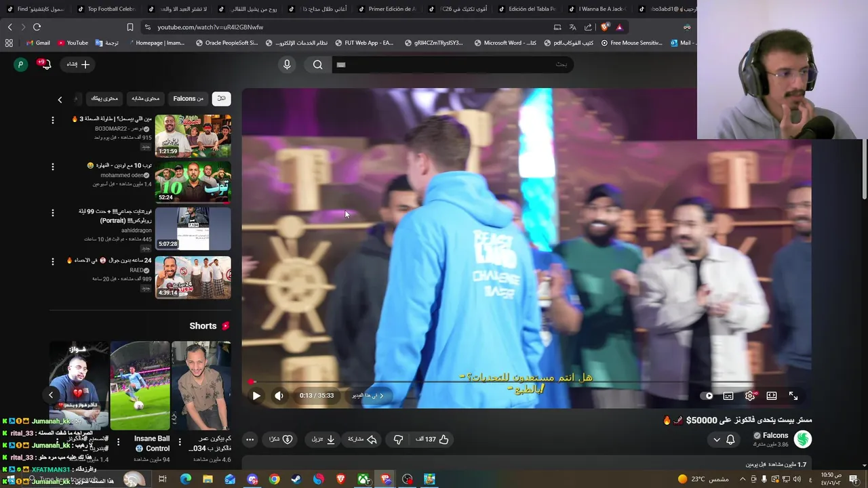Toggle subtitles in the video player
This screenshot has height=488, width=868.
(x=728, y=396)
